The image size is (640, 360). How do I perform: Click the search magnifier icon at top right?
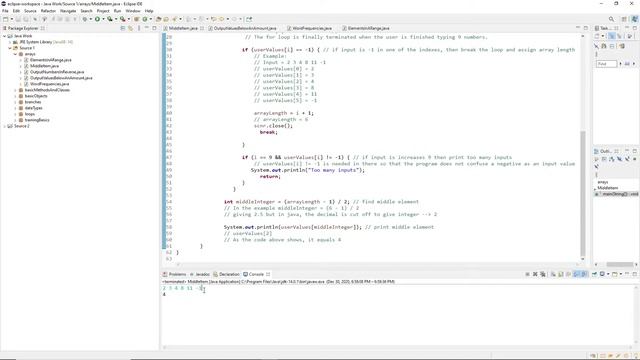[611, 19]
